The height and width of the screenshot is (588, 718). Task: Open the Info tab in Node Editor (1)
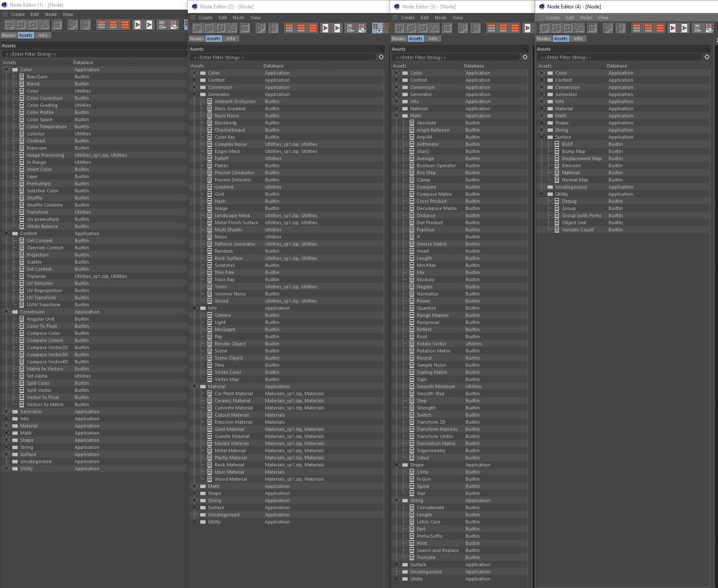(x=43, y=35)
